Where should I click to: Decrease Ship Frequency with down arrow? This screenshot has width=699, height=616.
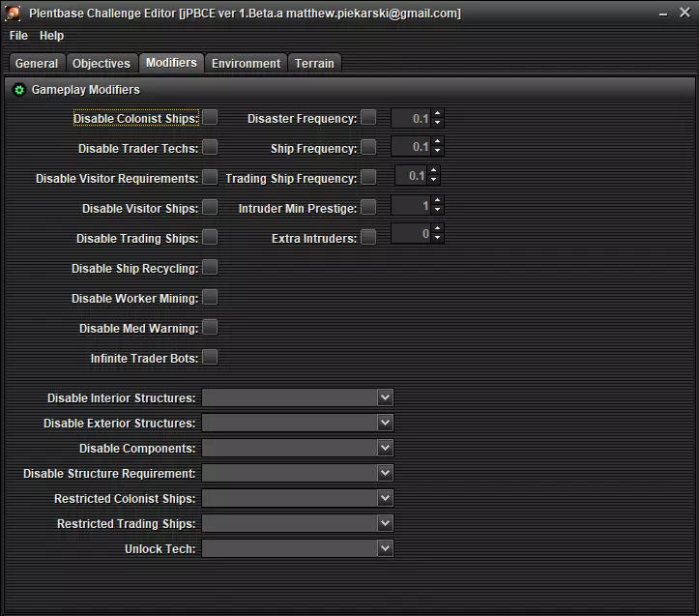click(x=437, y=151)
